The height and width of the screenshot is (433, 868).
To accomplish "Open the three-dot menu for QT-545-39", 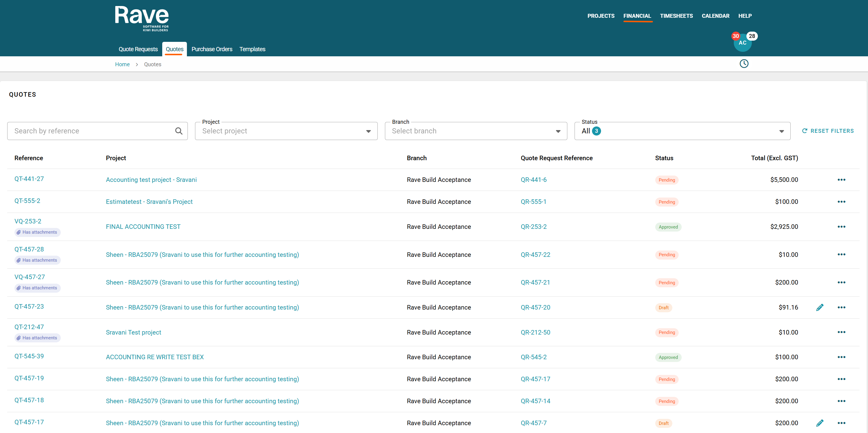I will tap(841, 357).
